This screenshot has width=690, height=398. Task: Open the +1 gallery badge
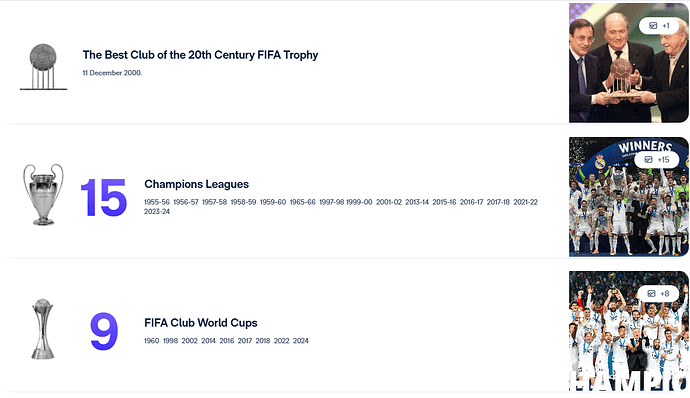click(659, 26)
